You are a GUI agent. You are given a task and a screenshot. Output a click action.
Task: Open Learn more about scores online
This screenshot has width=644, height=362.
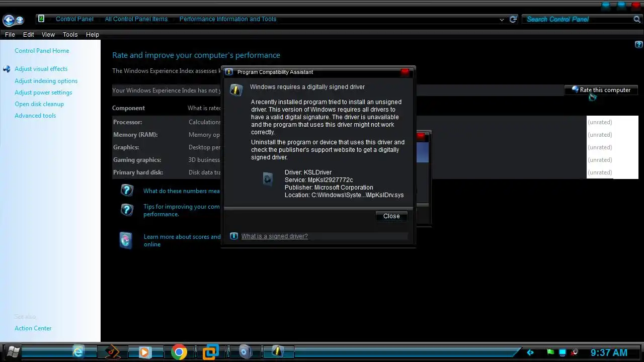point(182,240)
